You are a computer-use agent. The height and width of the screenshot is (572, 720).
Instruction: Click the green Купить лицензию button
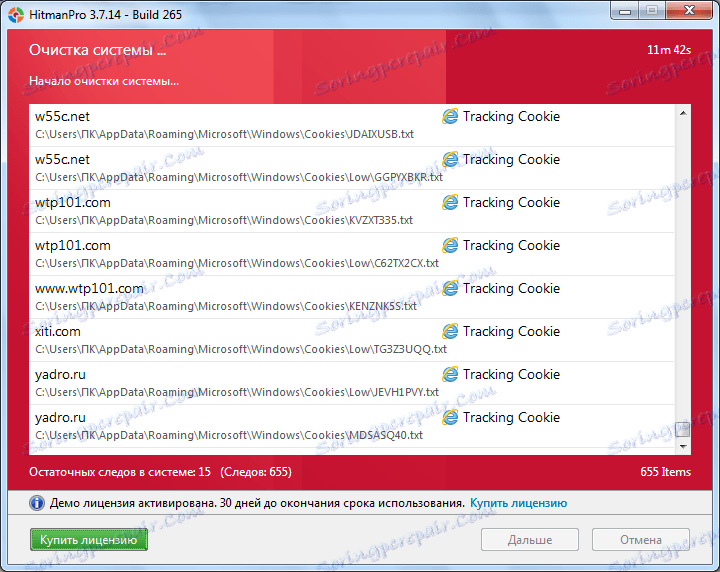point(89,539)
